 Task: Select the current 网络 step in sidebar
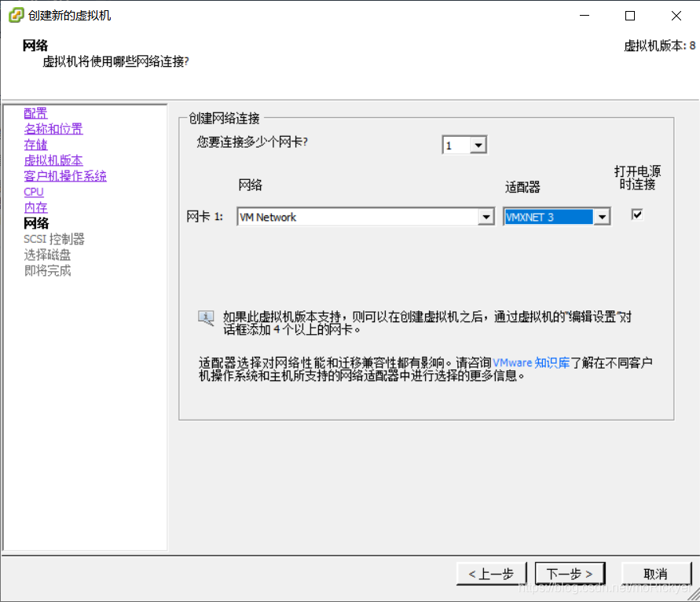click(x=36, y=223)
